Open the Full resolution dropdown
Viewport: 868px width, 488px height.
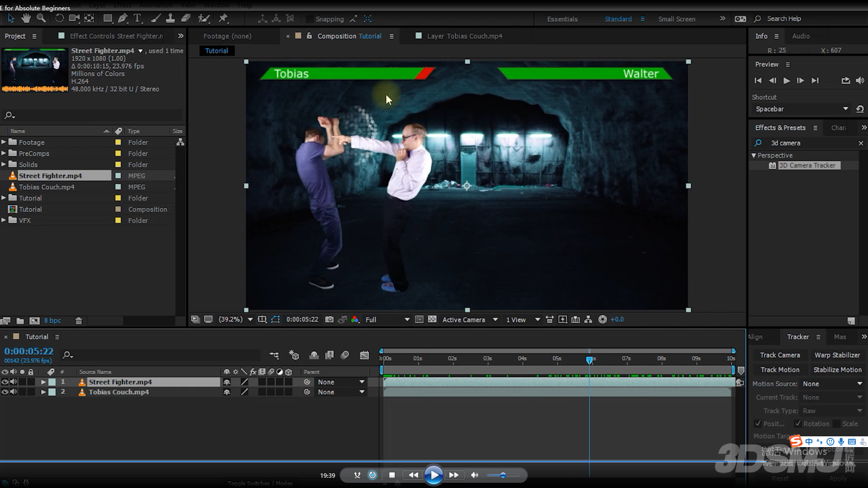[387, 320]
